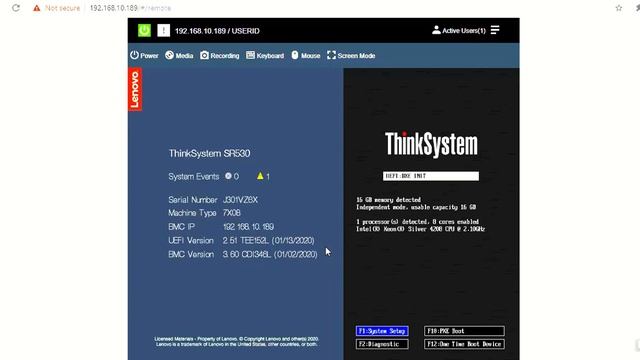Click the ThinkSystem boot splash logo
The width and height of the screenshot is (640, 360).
point(431,144)
